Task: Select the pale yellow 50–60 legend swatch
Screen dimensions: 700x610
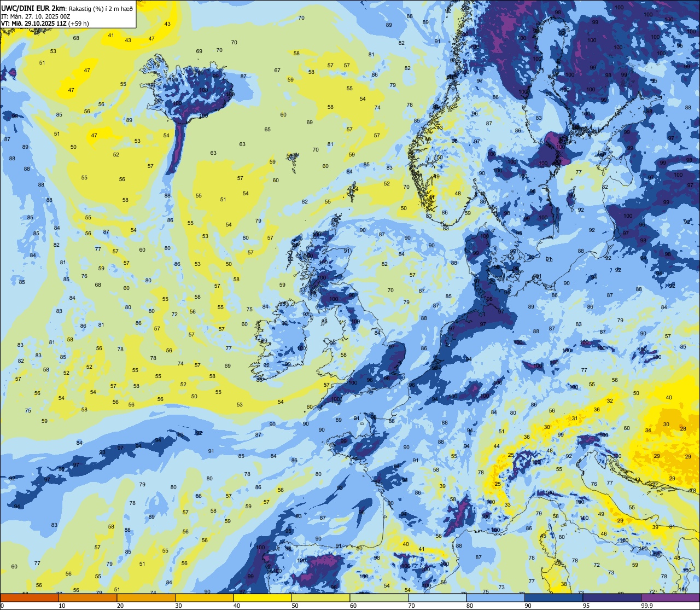Action: coord(320,597)
